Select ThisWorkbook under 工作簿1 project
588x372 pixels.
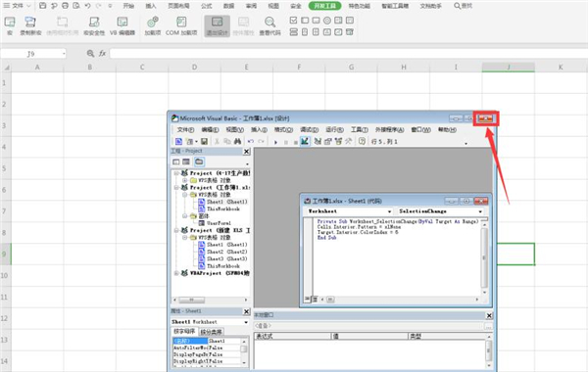[223, 209]
